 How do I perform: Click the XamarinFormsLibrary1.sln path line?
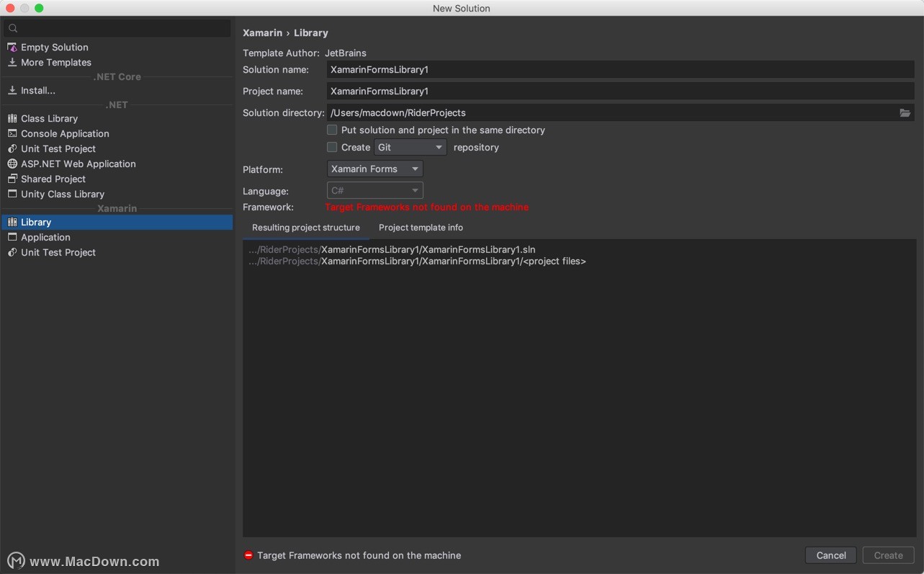(x=392, y=249)
